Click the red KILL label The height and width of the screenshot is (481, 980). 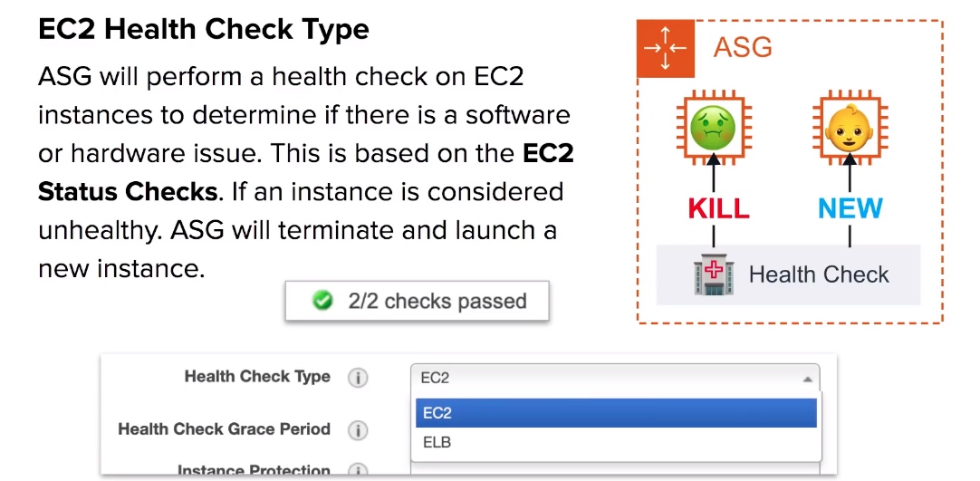[718, 209]
